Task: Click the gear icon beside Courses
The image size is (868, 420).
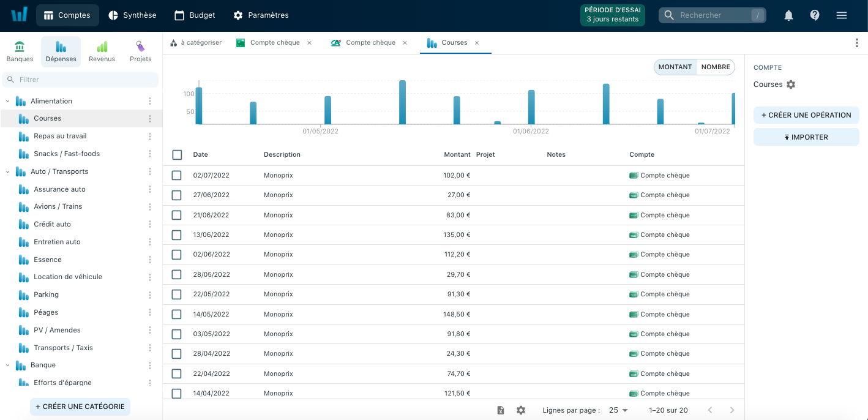Action: [x=791, y=84]
